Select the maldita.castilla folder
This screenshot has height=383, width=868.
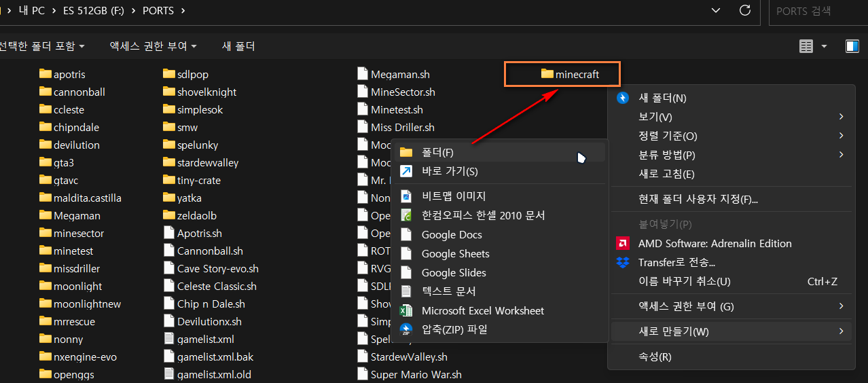click(x=81, y=198)
